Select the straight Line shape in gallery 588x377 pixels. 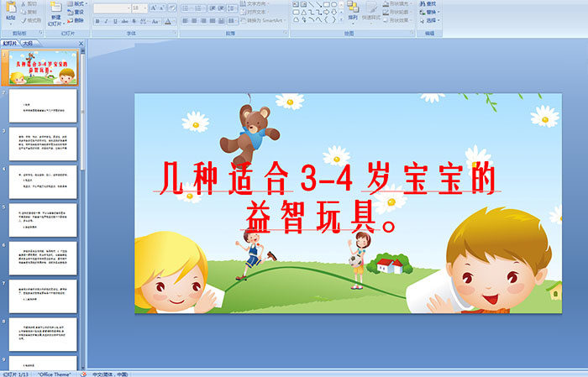[311, 4]
